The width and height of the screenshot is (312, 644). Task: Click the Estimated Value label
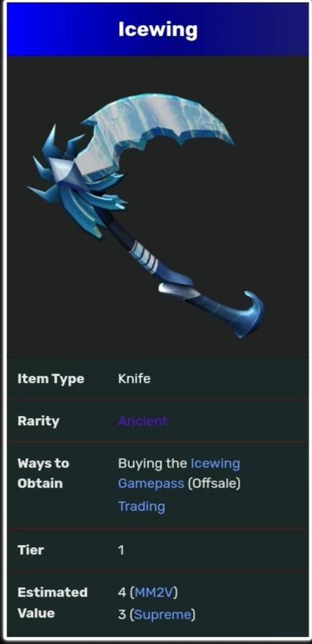52,603
